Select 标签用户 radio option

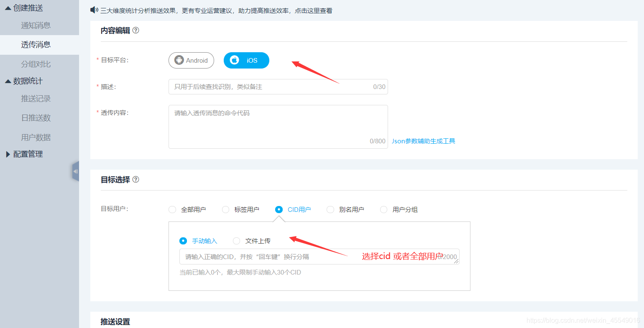225,209
